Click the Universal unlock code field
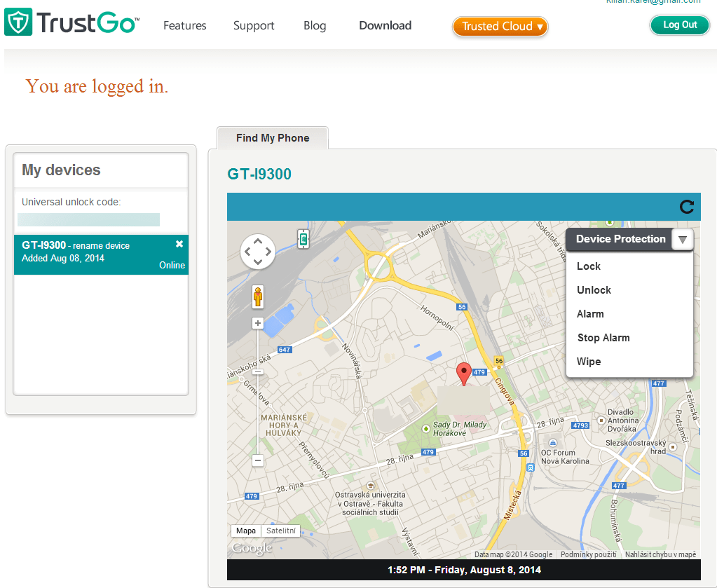Screen dimensions: 717x588 [x=89, y=219]
